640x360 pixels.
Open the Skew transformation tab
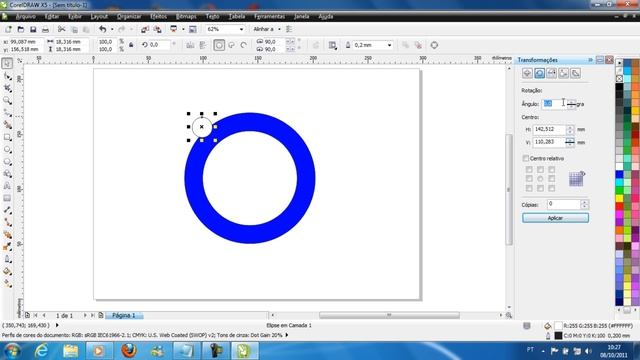pyautogui.click(x=576, y=73)
